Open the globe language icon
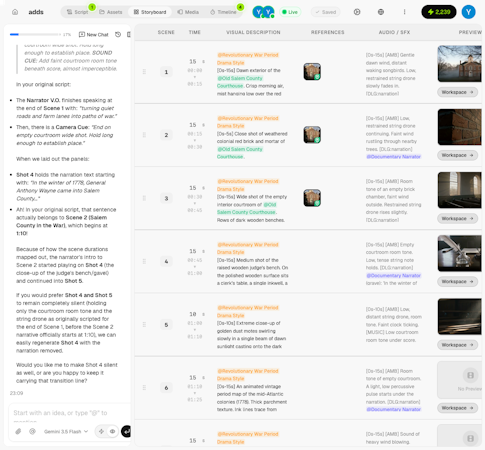Screen dimensions: 485x450 (x=381, y=12)
